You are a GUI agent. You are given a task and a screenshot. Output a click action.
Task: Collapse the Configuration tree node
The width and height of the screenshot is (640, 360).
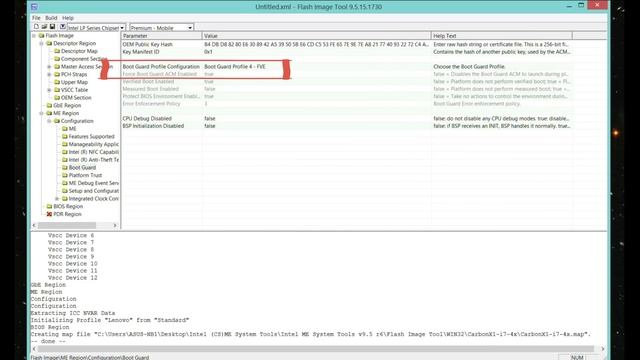[49, 121]
